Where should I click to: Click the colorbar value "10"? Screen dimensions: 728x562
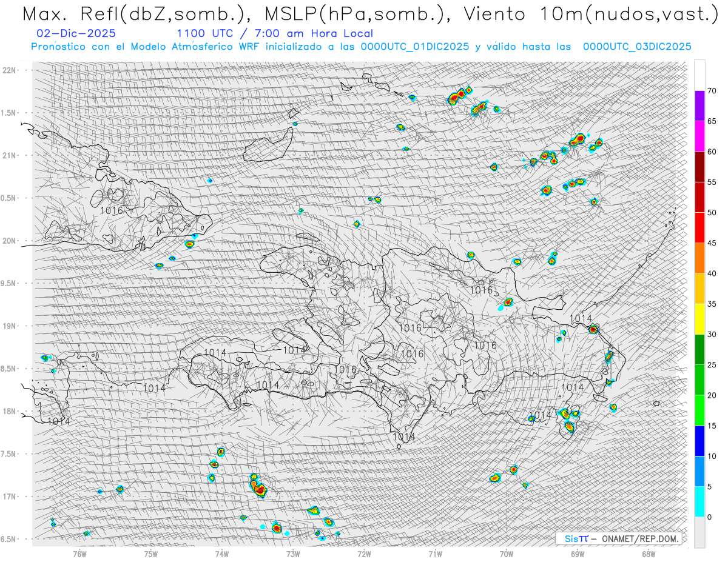[712, 457]
